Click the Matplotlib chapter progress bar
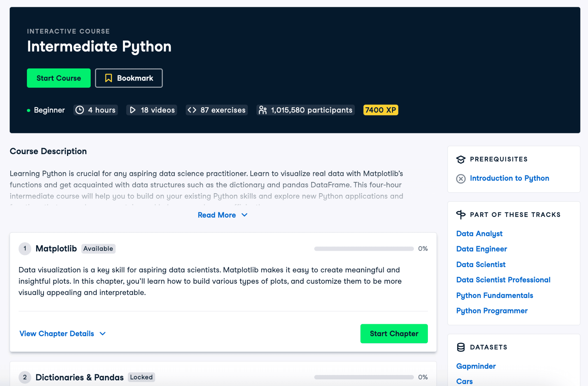Viewport: 588px width, 386px height. point(364,249)
